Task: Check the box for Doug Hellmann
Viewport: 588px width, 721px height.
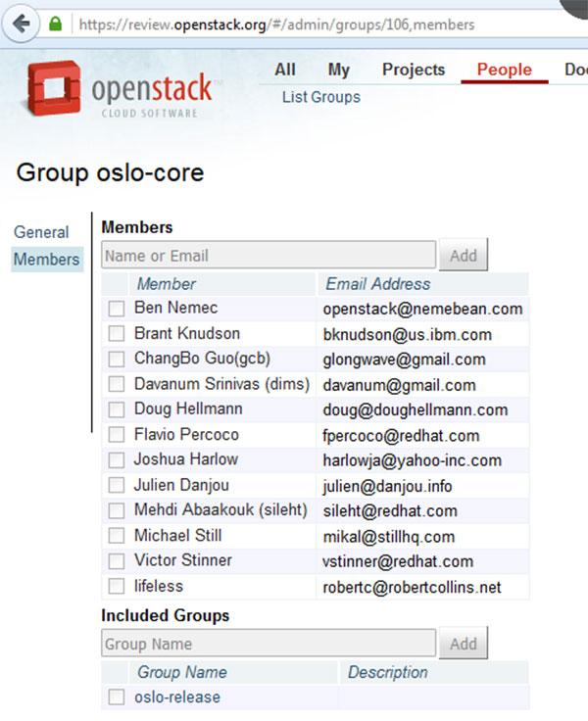Action: (x=117, y=409)
